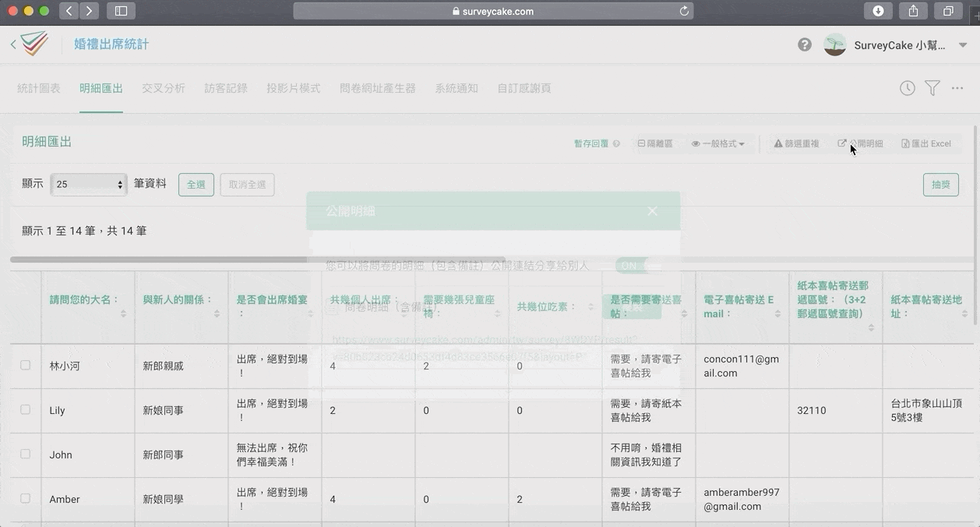The image size is (980, 527).
Task: Sort by the 是否需要寄送喜帖 column arrows
Action: tap(684, 313)
